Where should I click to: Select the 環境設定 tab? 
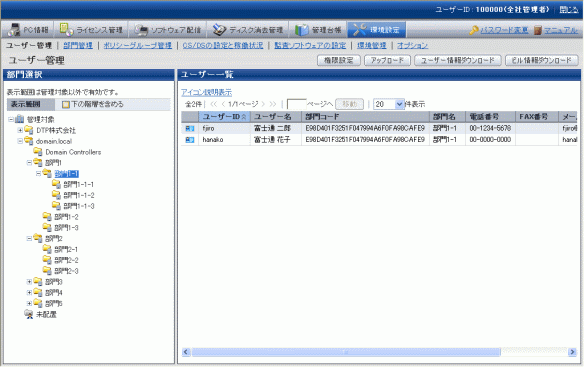[x=377, y=29]
